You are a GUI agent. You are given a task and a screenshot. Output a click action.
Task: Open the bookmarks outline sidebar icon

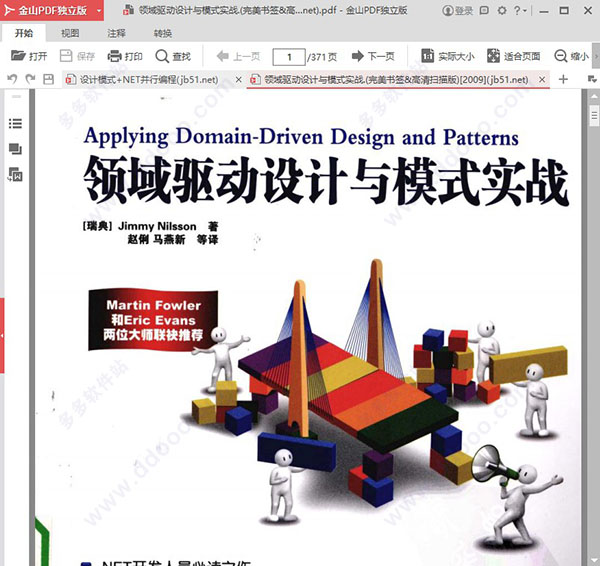click(x=15, y=124)
